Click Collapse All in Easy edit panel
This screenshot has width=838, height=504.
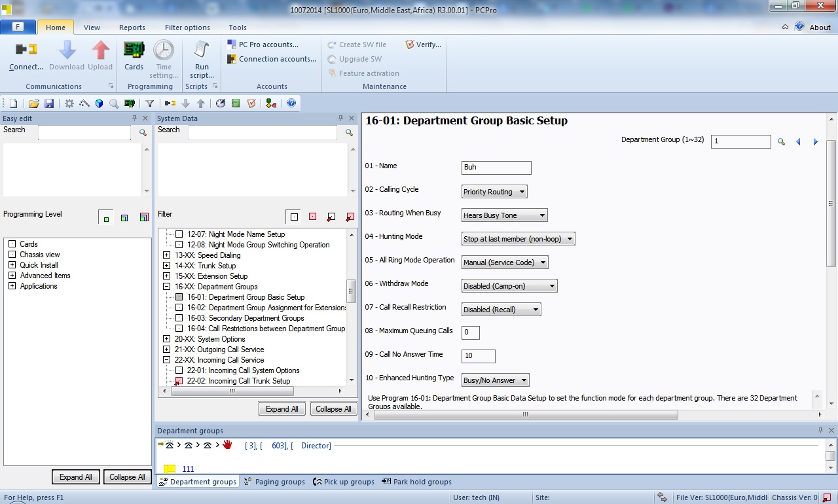pyautogui.click(x=127, y=477)
